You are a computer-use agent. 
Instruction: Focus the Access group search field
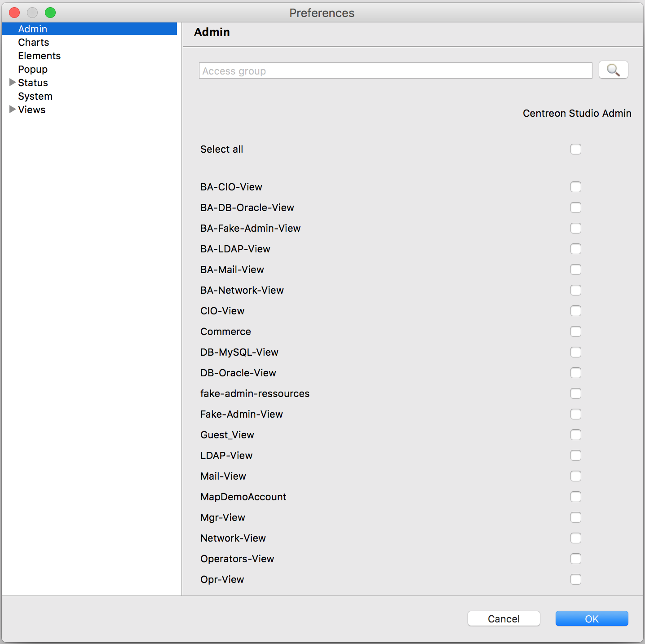(x=395, y=71)
